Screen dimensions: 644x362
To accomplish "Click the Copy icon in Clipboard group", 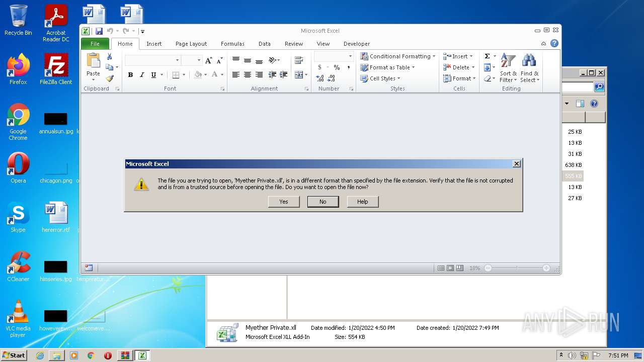I will click(x=109, y=67).
